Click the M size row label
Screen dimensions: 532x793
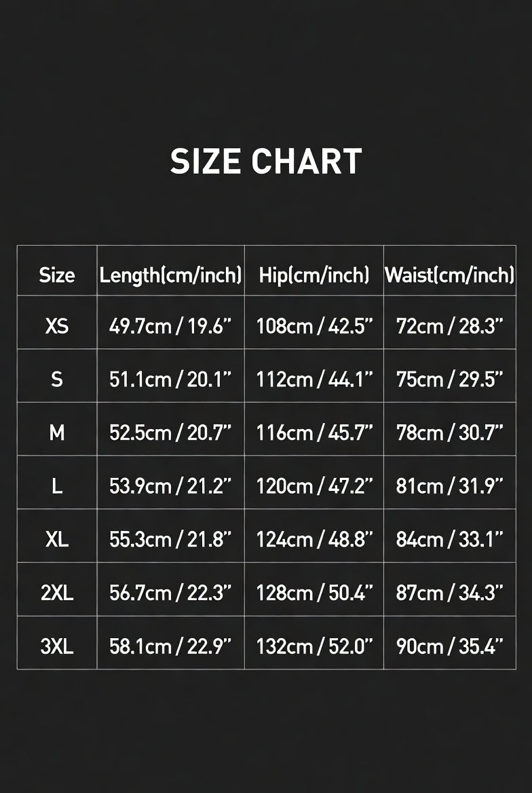point(56,433)
